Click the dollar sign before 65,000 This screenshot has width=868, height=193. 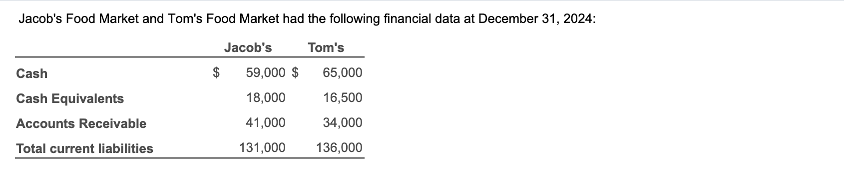pos(295,73)
